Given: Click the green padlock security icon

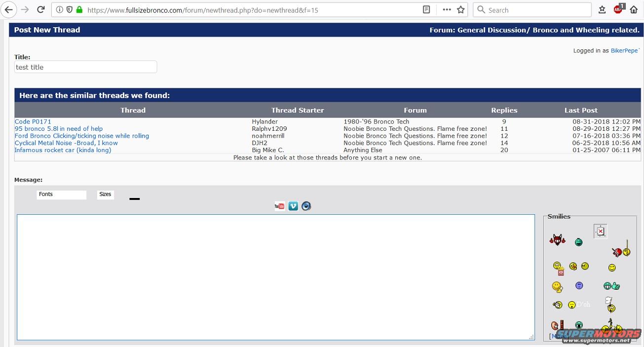Looking at the screenshot, I should (x=79, y=10).
